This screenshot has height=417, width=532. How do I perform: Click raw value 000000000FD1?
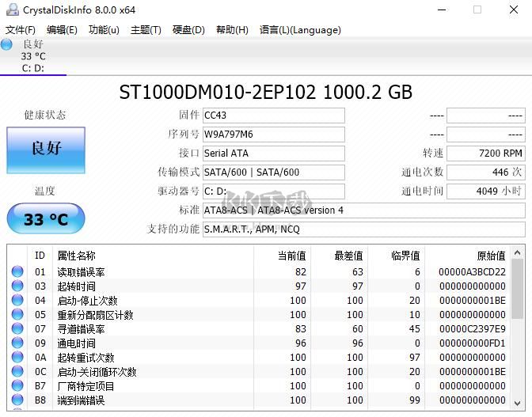[472, 343]
